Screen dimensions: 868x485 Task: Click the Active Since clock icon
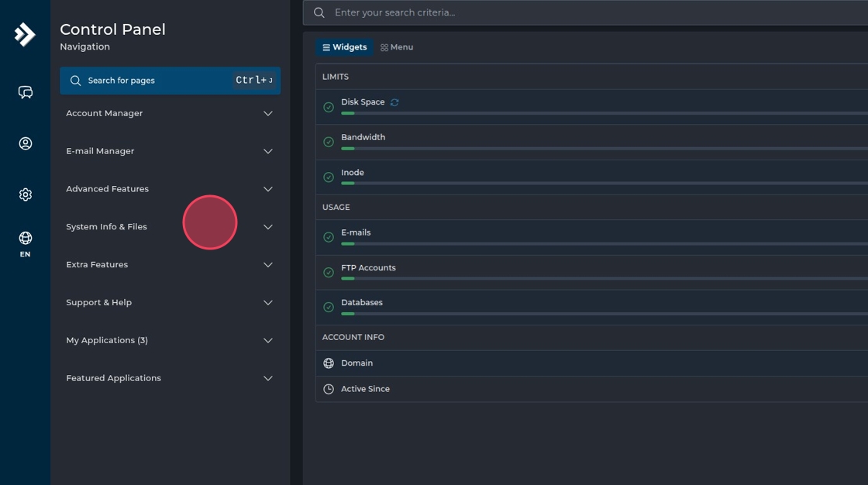point(329,389)
